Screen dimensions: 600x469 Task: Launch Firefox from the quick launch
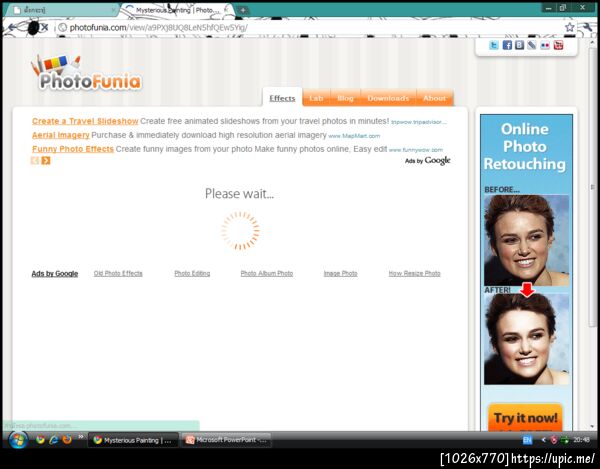tap(67, 440)
